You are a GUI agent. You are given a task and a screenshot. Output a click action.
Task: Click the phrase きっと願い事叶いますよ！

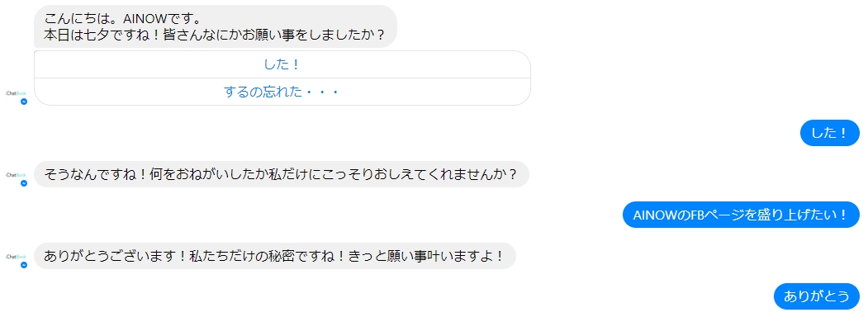(x=426, y=256)
